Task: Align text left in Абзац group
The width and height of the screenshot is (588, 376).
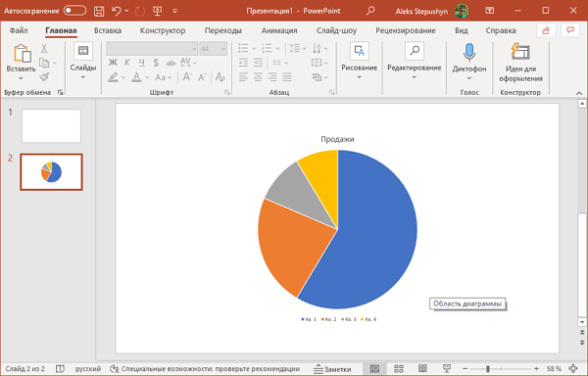Action: pos(243,77)
